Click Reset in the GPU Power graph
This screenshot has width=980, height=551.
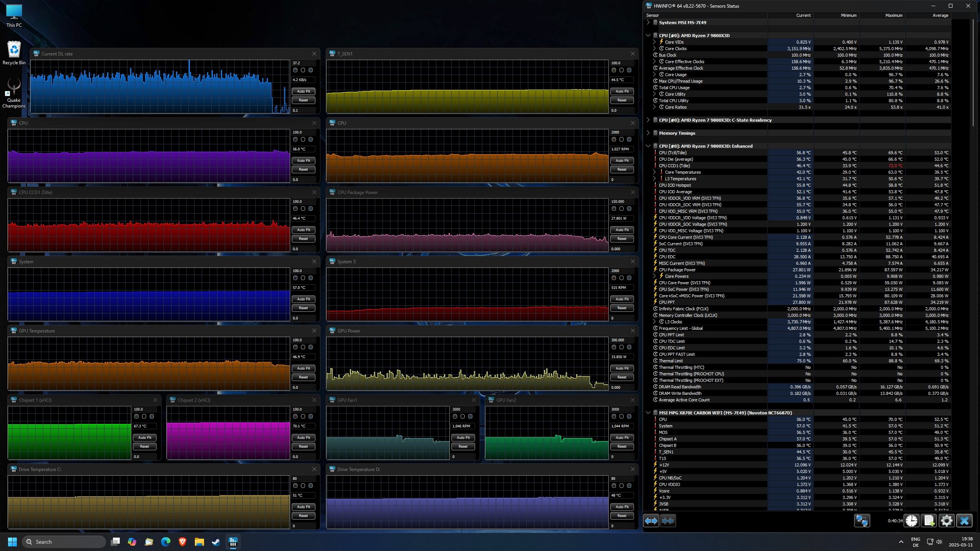622,377
